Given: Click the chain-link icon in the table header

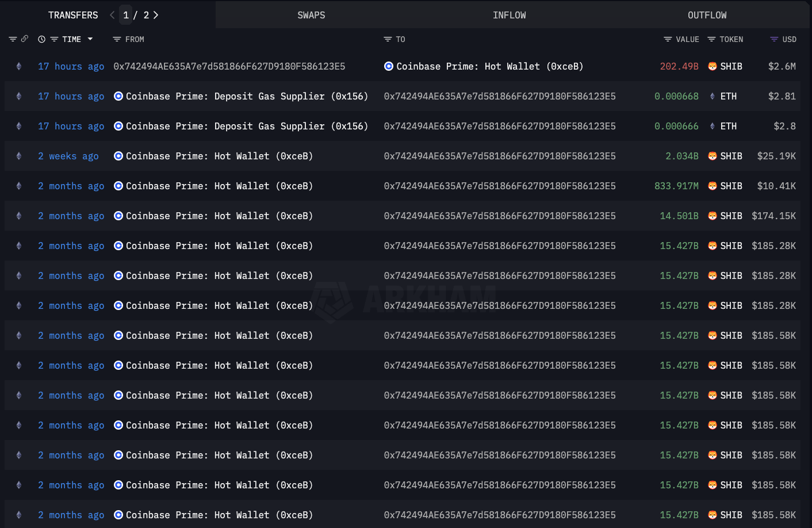Looking at the screenshot, I should click(25, 39).
